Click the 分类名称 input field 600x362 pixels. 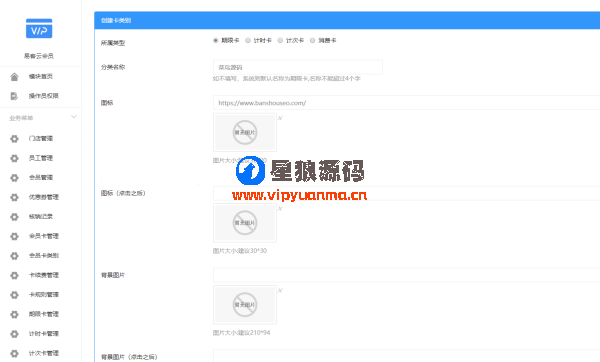click(x=298, y=67)
